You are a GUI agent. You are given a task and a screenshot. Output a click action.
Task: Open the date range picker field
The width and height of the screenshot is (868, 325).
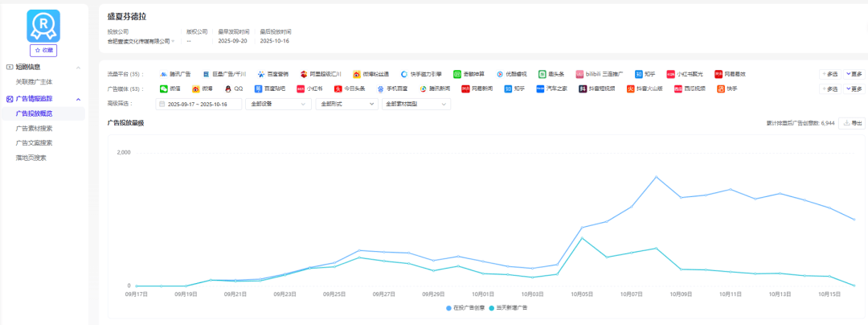[x=198, y=104]
